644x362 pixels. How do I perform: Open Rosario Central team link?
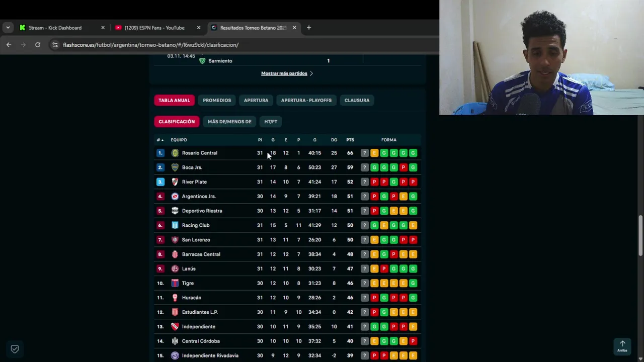pos(200,153)
